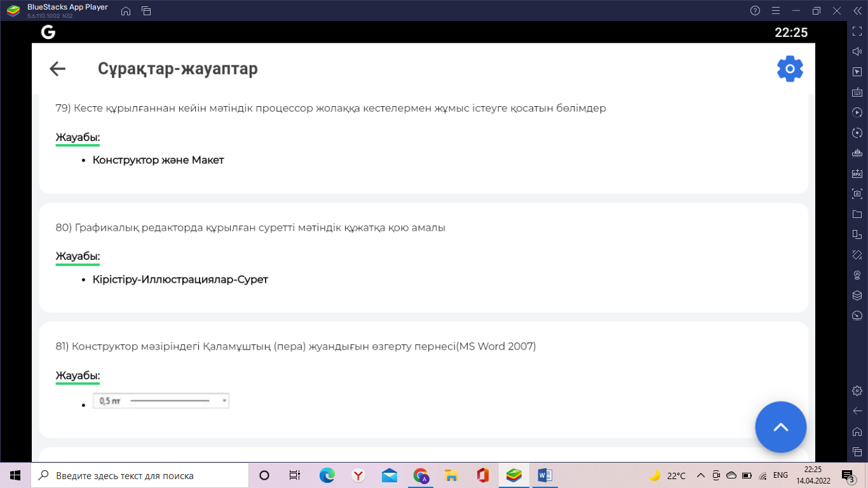Screen dimensions: 868x488
Task: Open the media folder icon in sidebar
Action: [857, 214]
